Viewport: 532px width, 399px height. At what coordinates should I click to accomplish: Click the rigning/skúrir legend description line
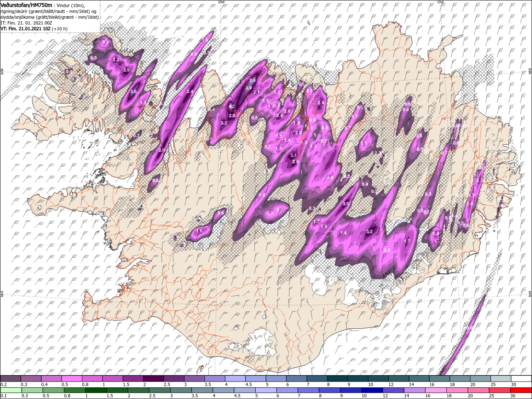point(48,11)
